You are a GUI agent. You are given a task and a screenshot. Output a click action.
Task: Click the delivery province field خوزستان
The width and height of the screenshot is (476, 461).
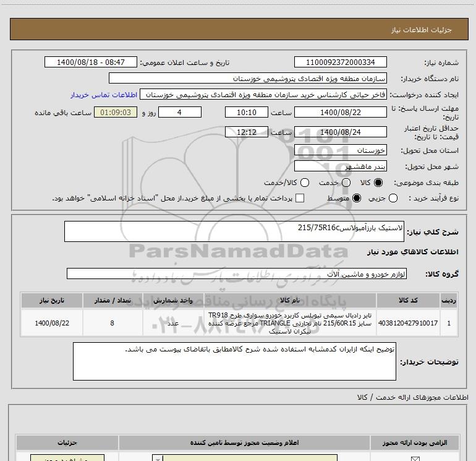tap(340, 150)
